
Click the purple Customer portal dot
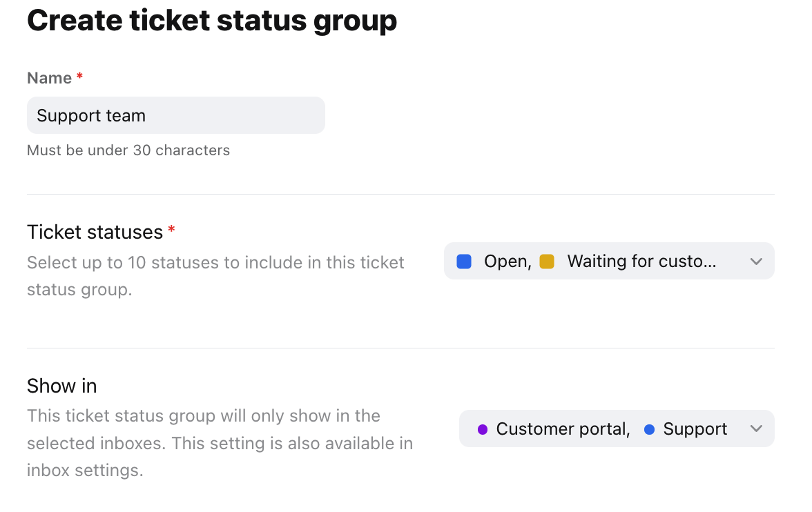tap(482, 429)
